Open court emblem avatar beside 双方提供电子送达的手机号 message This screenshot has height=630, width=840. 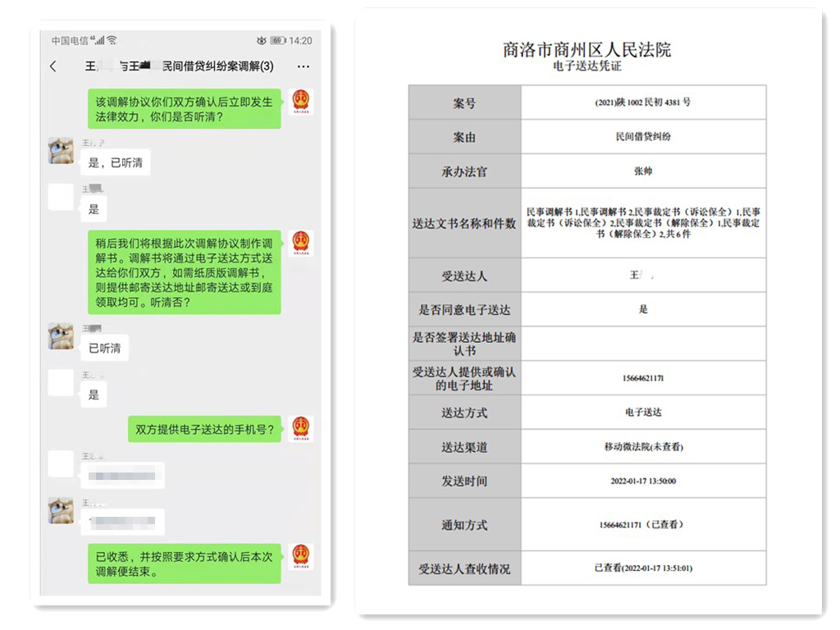(x=301, y=429)
